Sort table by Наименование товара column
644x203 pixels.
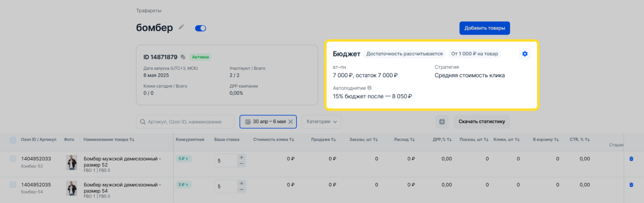[x=109, y=139]
